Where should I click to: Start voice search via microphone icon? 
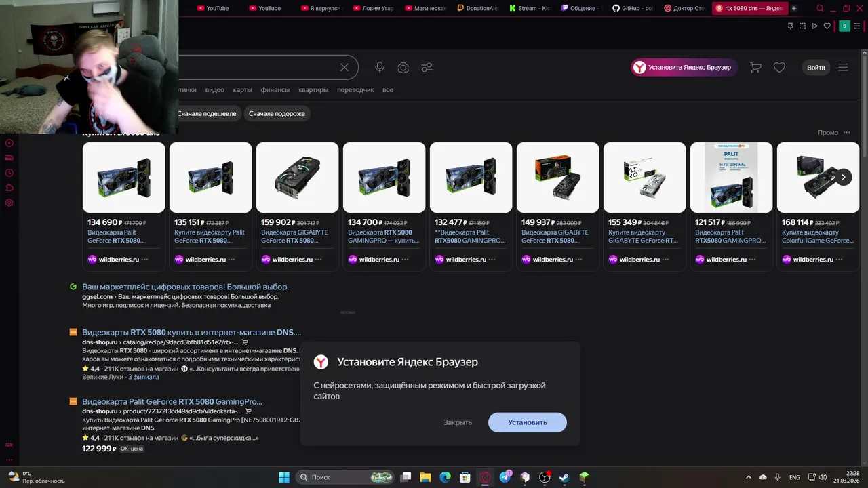(x=380, y=67)
